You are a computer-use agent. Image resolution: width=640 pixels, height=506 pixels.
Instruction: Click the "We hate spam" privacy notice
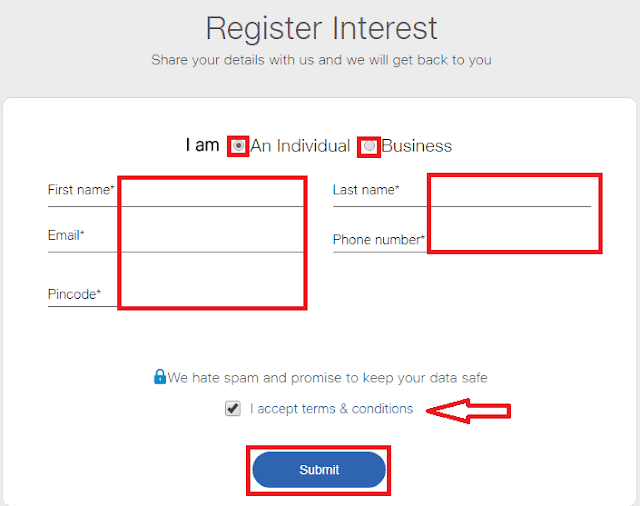pos(327,378)
